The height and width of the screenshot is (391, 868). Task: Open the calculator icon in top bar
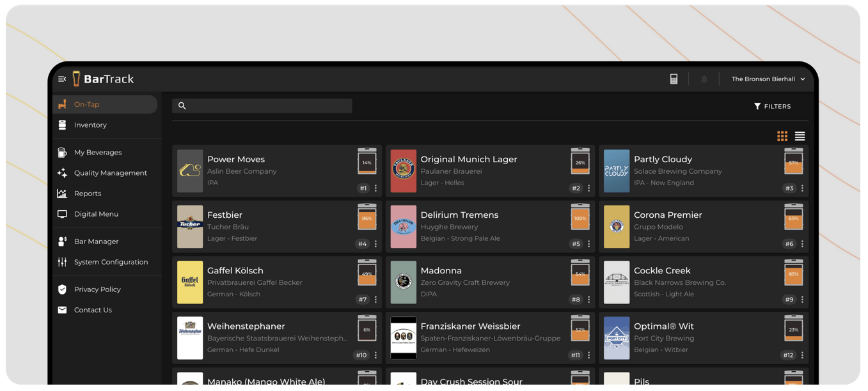tap(674, 79)
